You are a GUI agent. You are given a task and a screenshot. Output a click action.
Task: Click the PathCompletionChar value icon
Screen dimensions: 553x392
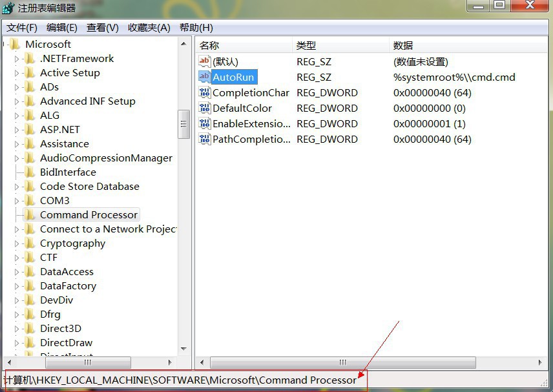coord(205,139)
